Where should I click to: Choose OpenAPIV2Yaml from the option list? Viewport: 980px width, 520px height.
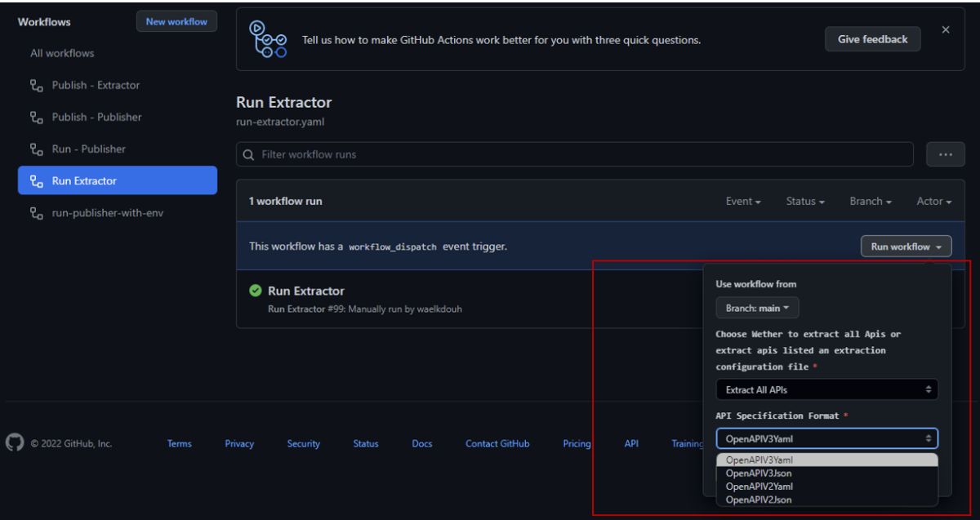tap(826, 487)
